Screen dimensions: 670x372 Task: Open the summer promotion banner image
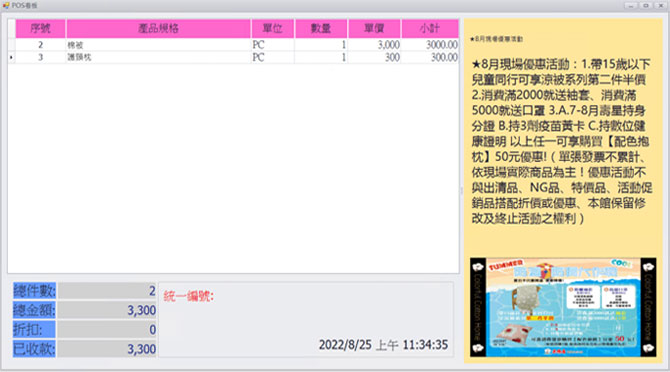pos(563,307)
